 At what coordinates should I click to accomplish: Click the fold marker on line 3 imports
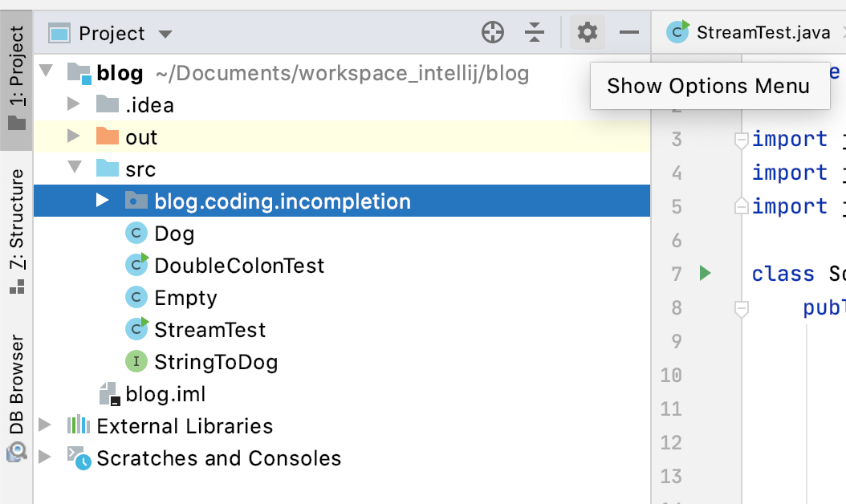tap(742, 140)
